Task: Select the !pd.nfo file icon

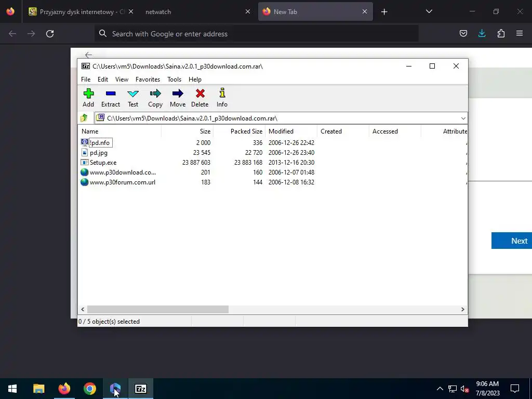Action: (x=85, y=142)
